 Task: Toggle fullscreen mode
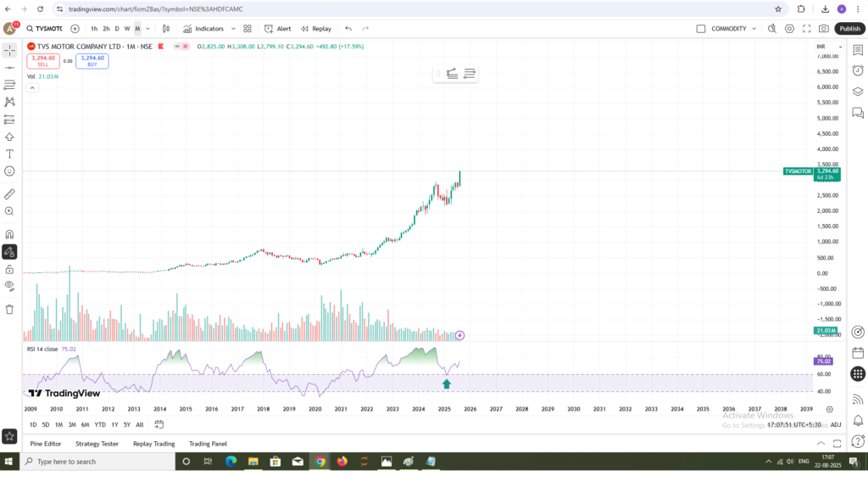coord(807,29)
